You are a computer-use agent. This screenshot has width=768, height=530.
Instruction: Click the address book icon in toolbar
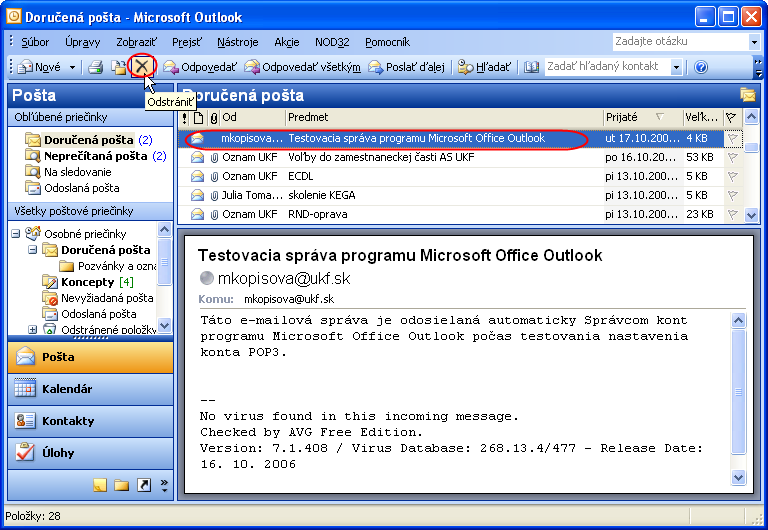[x=531, y=67]
